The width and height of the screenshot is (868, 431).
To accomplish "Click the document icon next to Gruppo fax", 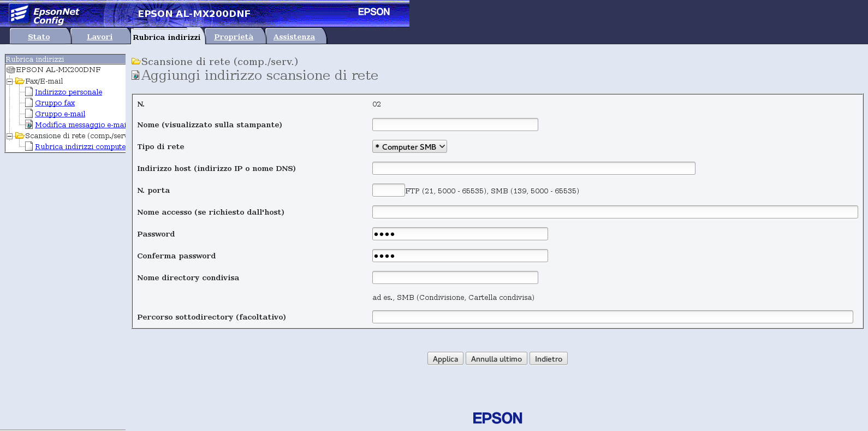I will (x=29, y=103).
